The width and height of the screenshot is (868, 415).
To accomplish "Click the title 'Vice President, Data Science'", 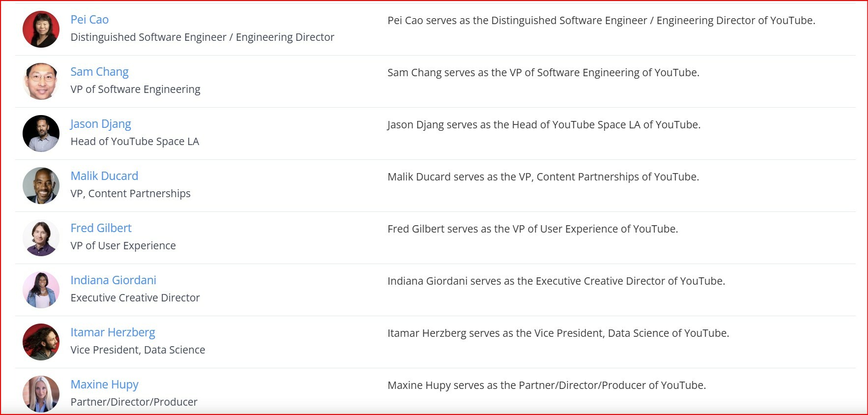I will click(138, 350).
